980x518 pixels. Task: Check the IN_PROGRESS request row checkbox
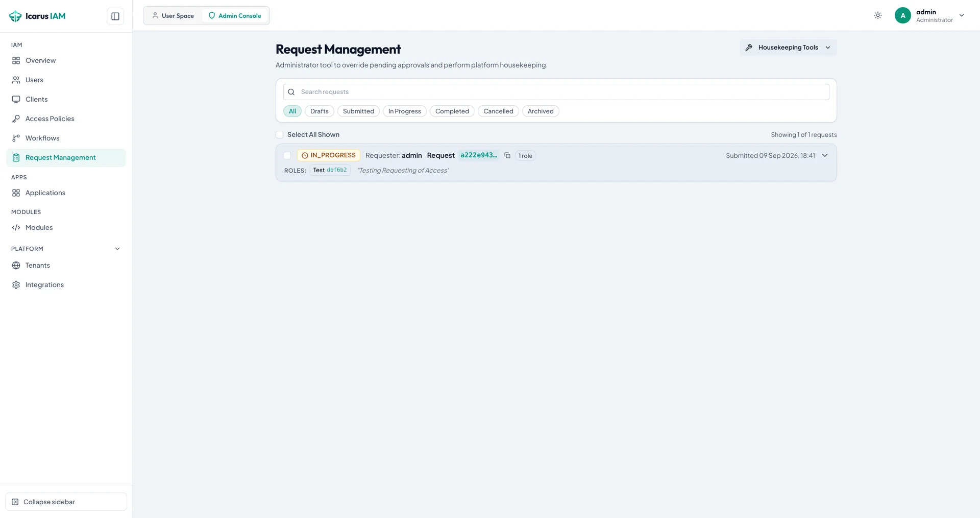pyautogui.click(x=287, y=156)
